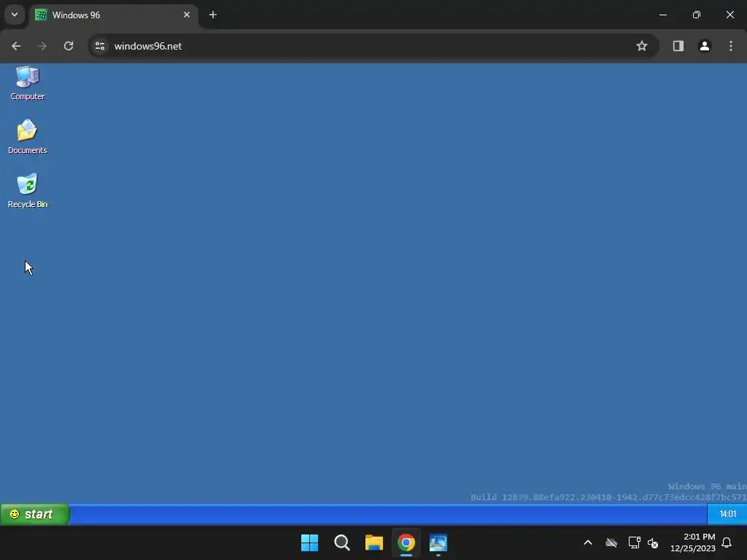Open the Windows 11 Start button

(x=309, y=542)
